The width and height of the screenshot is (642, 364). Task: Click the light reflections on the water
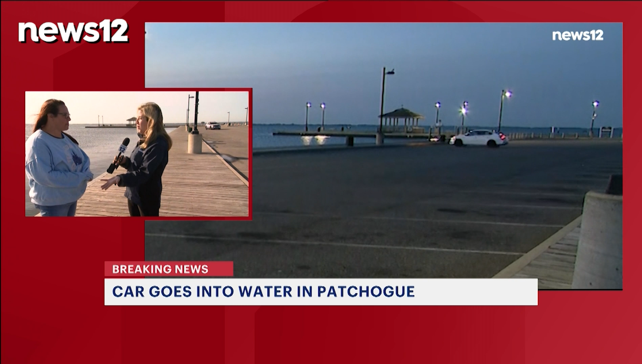click(316, 139)
